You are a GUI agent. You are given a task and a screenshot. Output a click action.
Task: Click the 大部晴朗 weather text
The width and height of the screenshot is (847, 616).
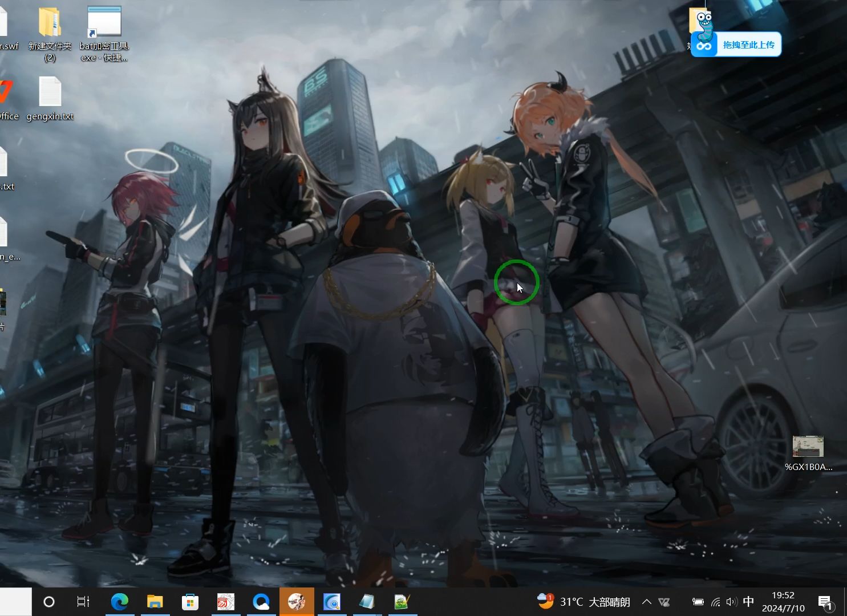[x=609, y=602]
